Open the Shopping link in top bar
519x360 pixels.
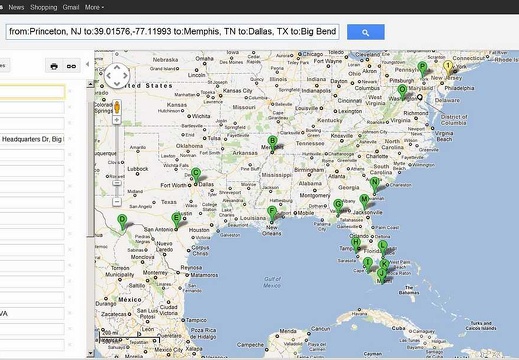tap(43, 7)
